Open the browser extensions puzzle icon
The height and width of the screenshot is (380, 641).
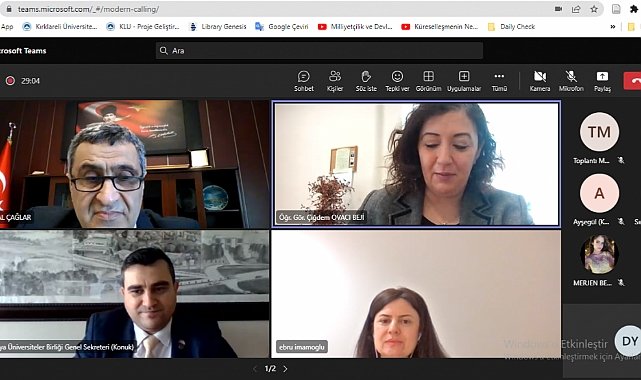coord(634,9)
